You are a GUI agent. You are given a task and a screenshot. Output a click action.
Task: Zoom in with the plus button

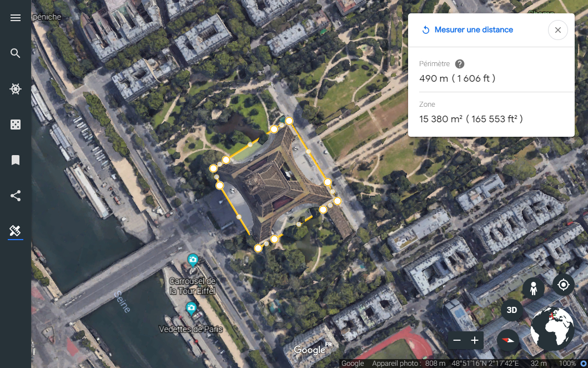pyautogui.click(x=474, y=340)
